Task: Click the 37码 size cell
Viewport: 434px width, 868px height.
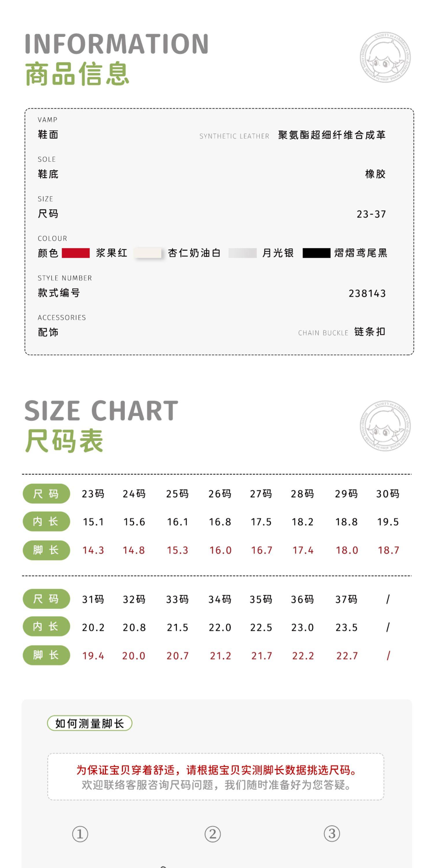Action: (x=346, y=599)
